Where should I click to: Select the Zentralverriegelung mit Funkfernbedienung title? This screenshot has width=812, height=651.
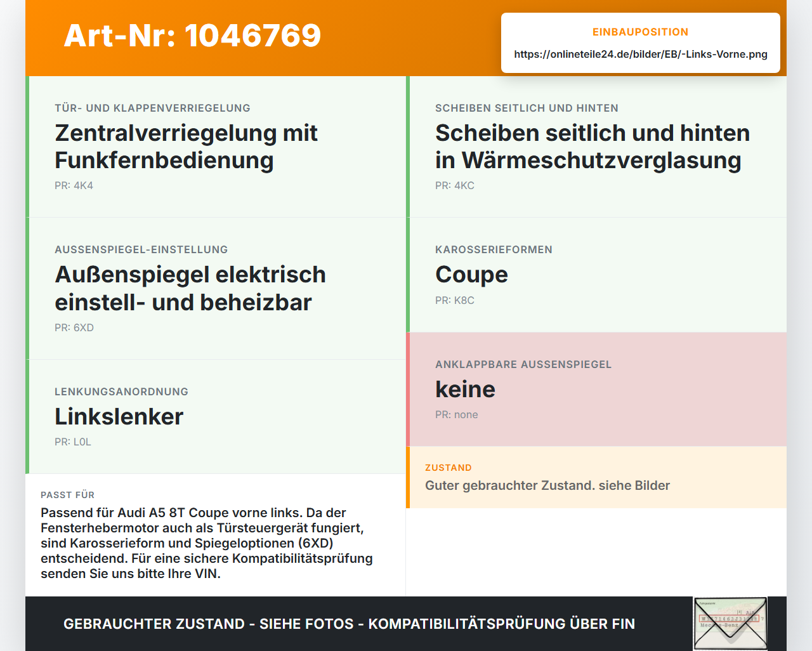[x=186, y=147]
